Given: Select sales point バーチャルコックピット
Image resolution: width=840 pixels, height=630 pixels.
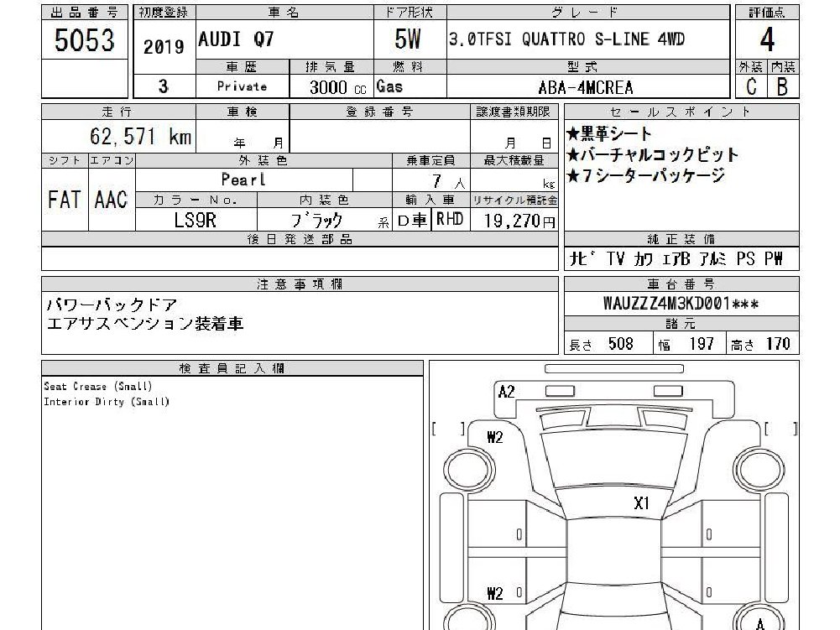Looking at the screenshot, I should pos(653,155).
